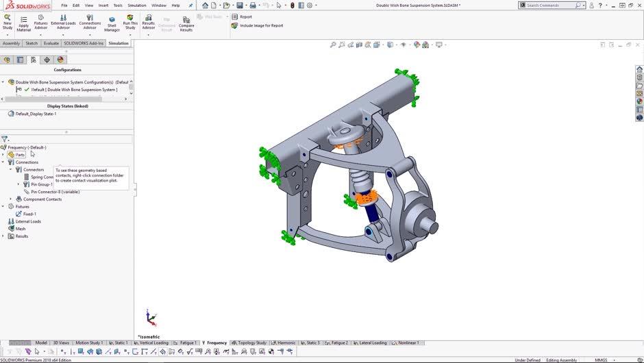Pin the menu bar with the pushpin

pos(191,5)
